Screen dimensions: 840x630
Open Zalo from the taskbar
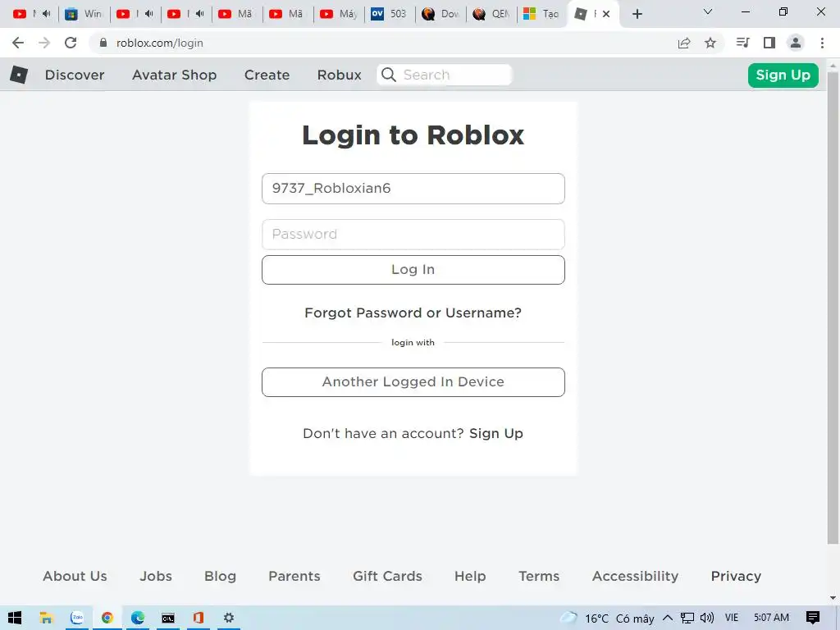77,618
